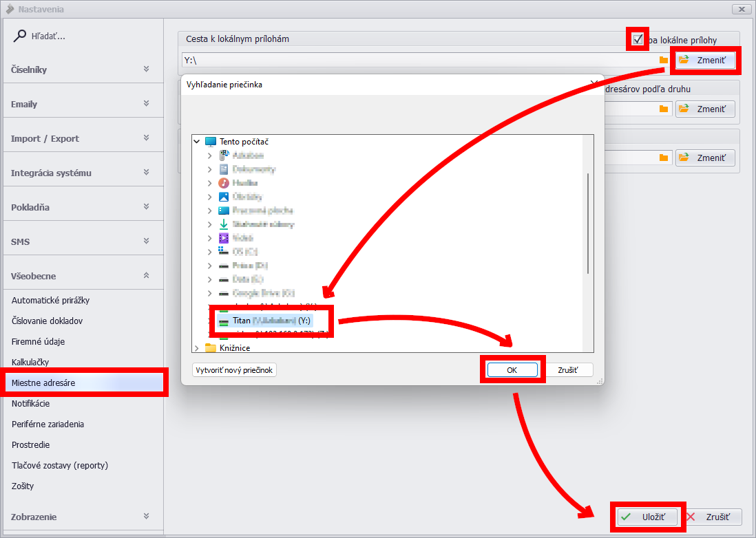Image resolution: width=756 pixels, height=538 pixels.
Task: Expand the Knižnice tree node
Action: pyautogui.click(x=198, y=348)
